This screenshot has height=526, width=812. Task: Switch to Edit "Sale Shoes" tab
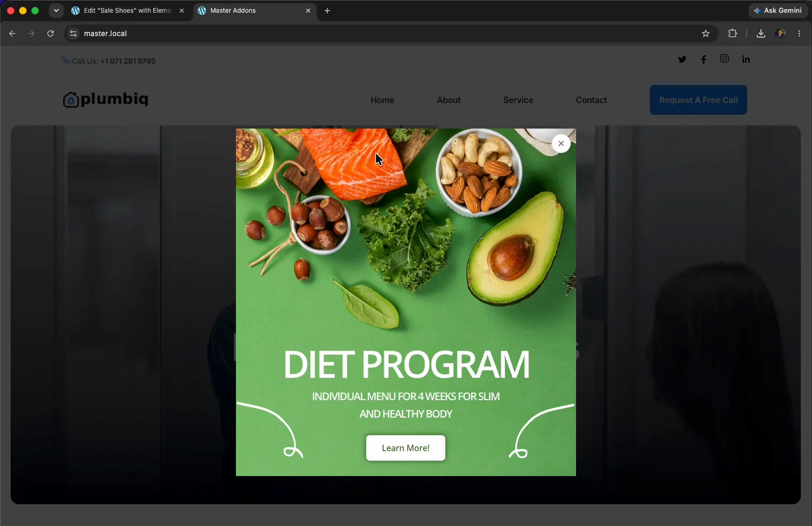coord(128,11)
